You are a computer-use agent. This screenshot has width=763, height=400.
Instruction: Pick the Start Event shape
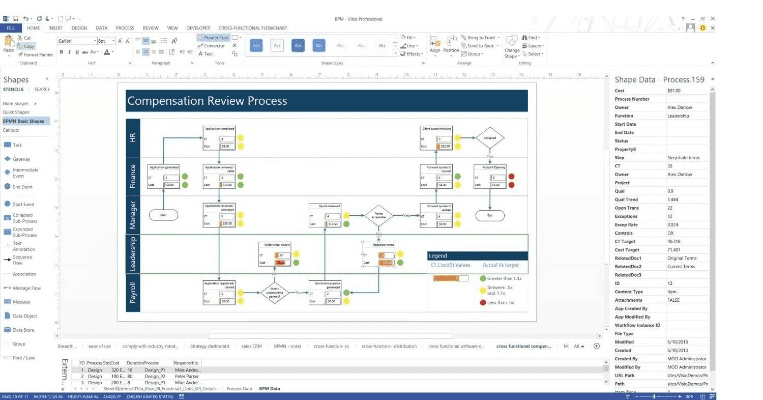coord(22,204)
